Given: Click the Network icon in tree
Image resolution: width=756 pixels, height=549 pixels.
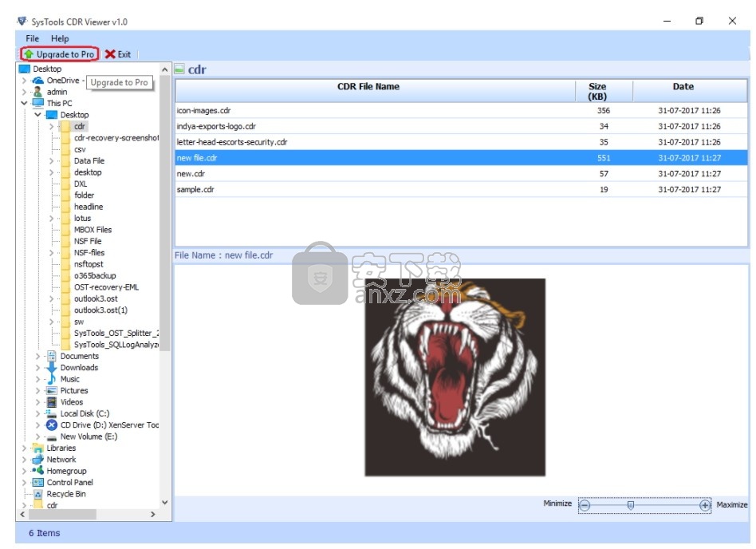Looking at the screenshot, I should coord(37,460).
